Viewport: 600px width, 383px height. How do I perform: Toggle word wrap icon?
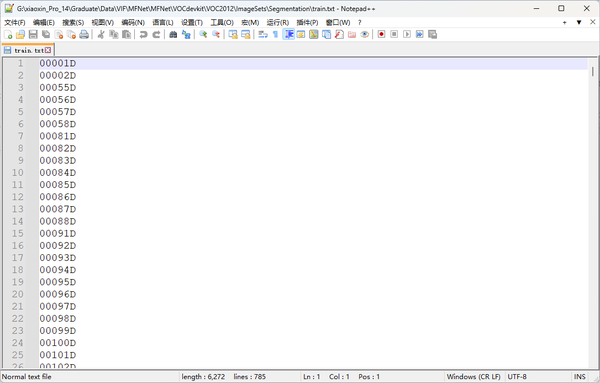262,34
